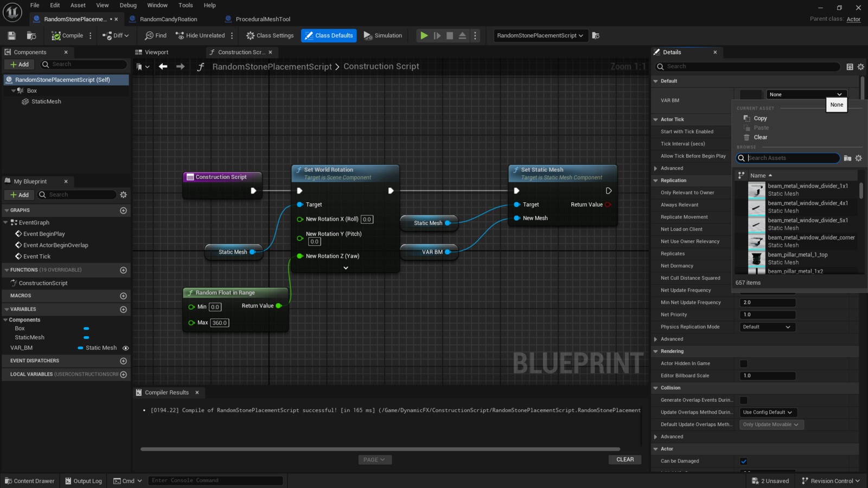The width and height of the screenshot is (868, 488).
Task: Toggle Actor Hidden In Game checkbox
Action: coord(744,364)
